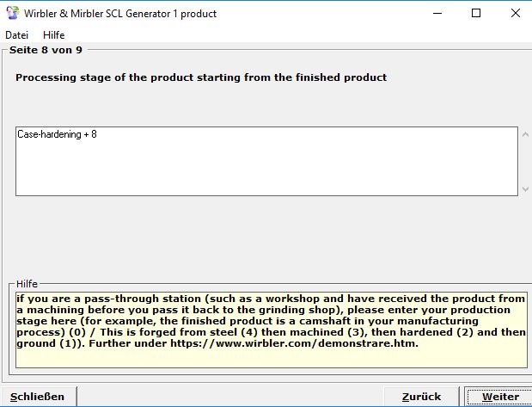Image resolution: width=532 pixels, height=407 pixels.
Task: Go back with the Zurück button
Action: (x=421, y=397)
